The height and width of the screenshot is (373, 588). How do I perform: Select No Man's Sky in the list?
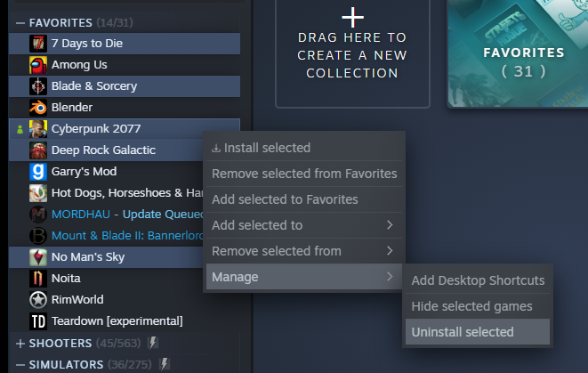coord(106,257)
